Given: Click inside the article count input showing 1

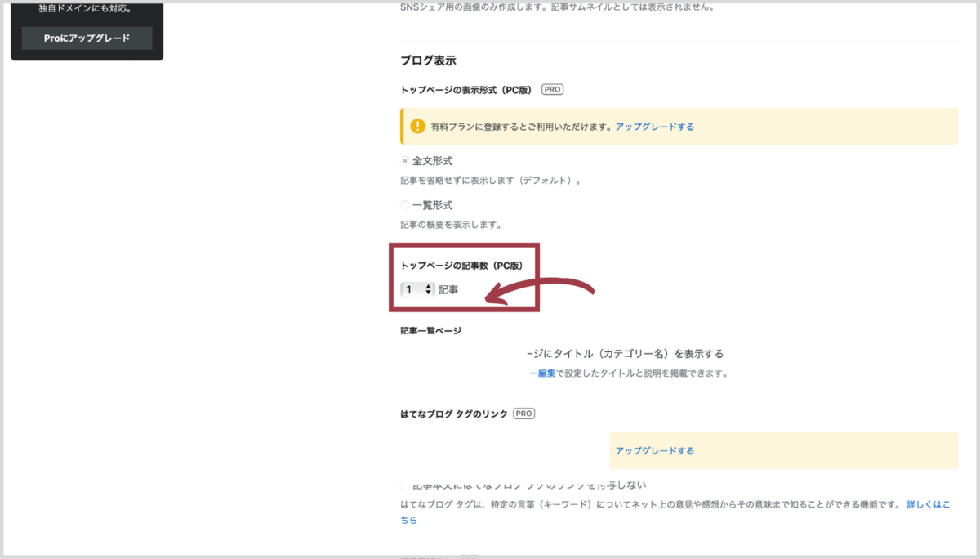Looking at the screenshot, I should click(x=412, y=288).
